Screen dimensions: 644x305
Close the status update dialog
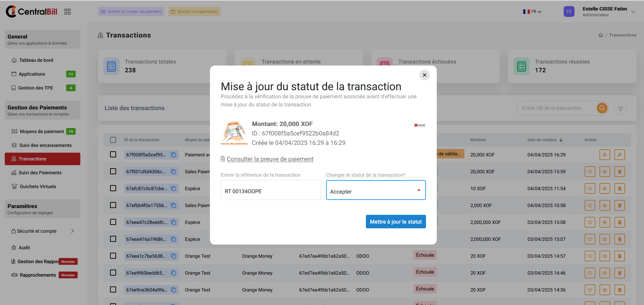tap(424, 75)
